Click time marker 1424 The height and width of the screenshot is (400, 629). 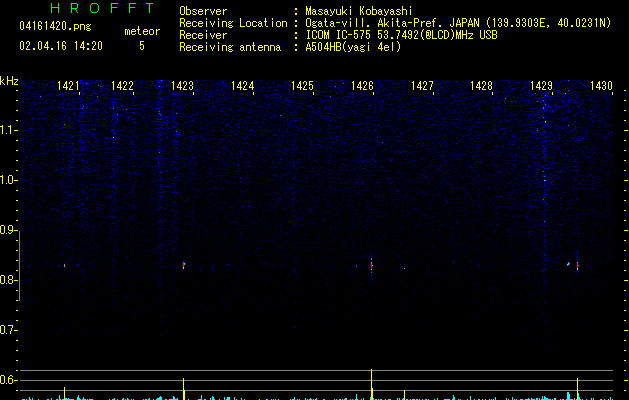242,86
